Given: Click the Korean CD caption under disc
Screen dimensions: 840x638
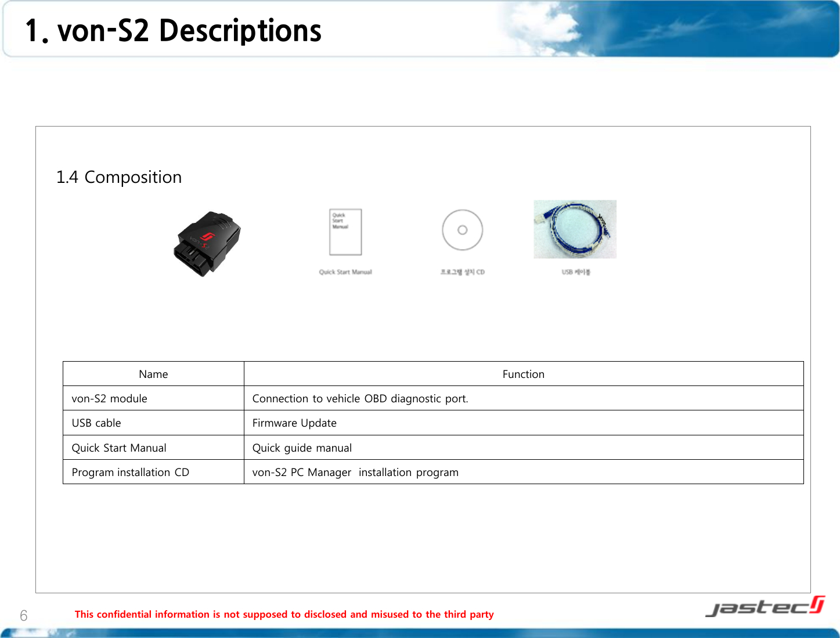Looking at the screenshot, I should click(x=462, y=272).
